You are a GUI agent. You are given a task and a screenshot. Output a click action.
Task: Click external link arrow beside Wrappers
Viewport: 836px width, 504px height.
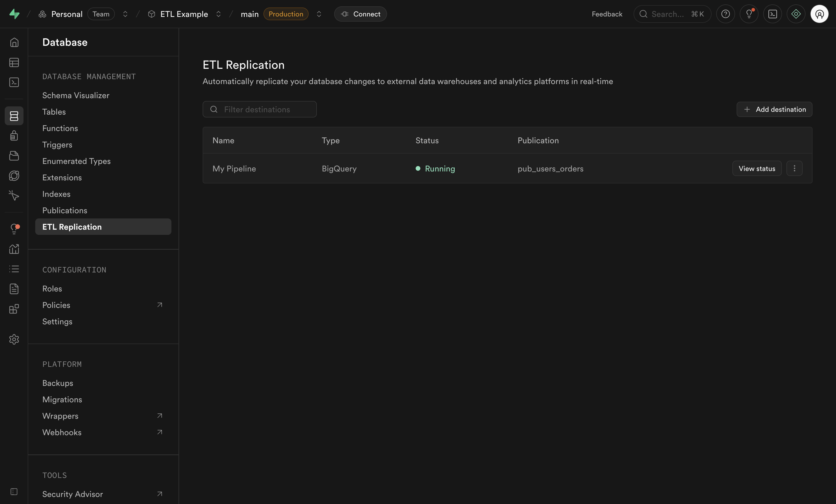[159, 416]
